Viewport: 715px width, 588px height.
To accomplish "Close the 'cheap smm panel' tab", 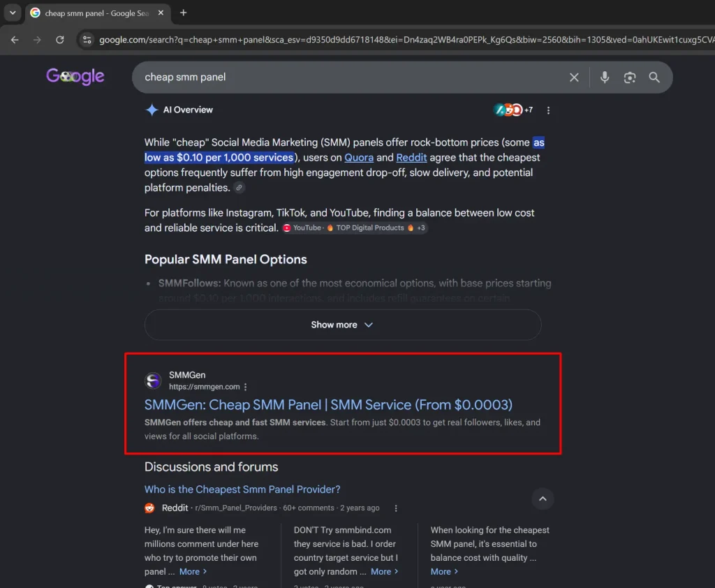I will (x=161, y=13).
